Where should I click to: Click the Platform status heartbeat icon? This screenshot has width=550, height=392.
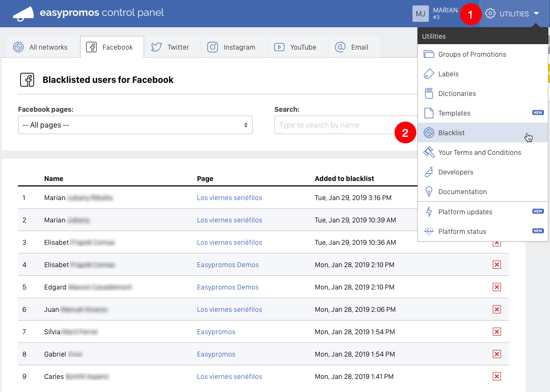pos(429,231)
